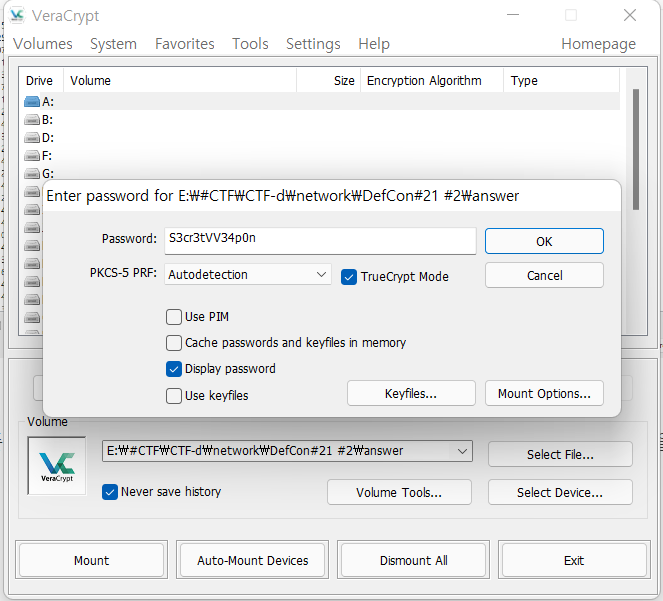Click the Exit button
The height and width of the screenshot is (601, 663).
tap(574, 560)
